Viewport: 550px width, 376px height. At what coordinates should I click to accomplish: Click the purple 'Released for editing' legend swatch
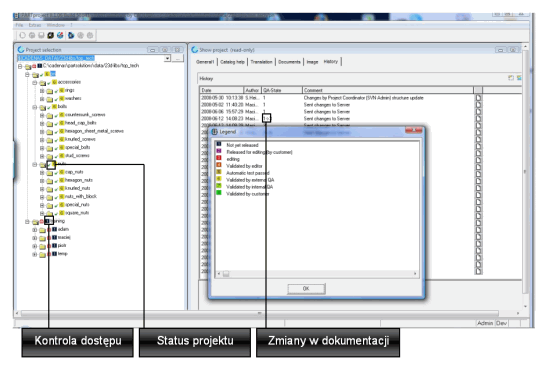219,151
